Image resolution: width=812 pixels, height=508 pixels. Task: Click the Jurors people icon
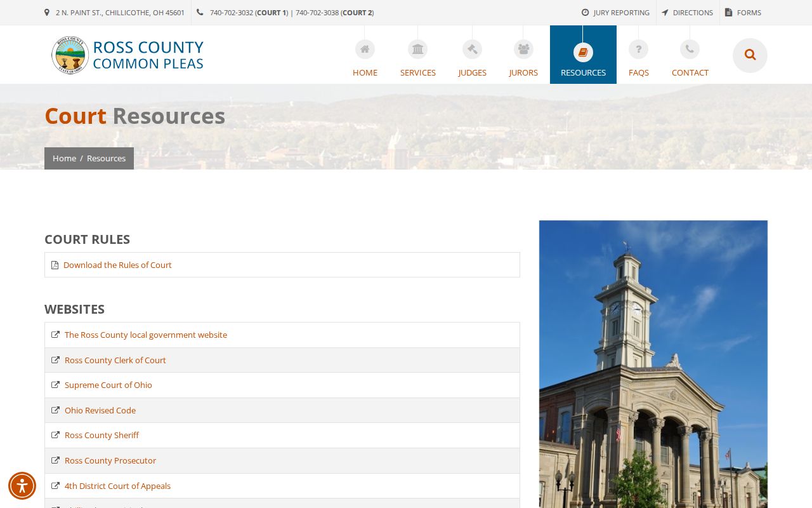pos(523,50)
